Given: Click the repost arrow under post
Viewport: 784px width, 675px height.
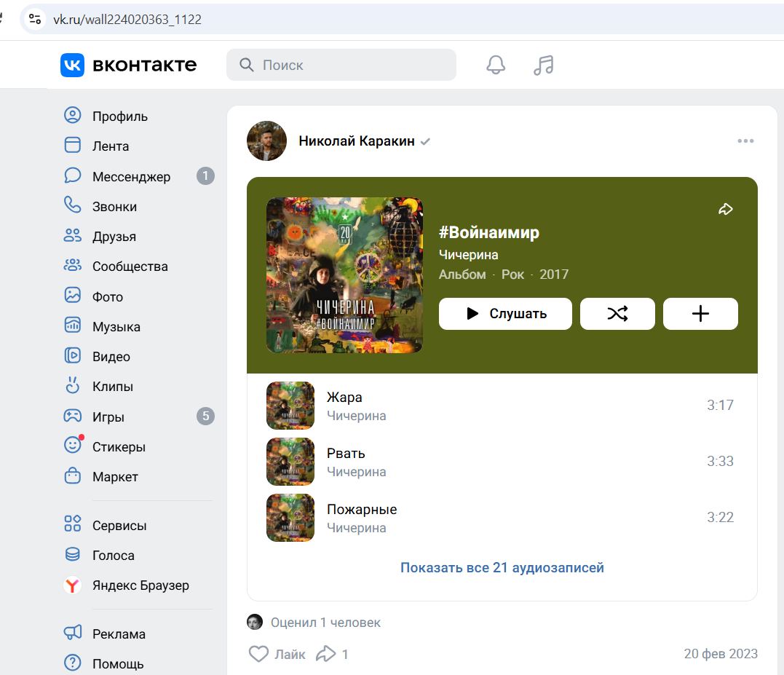Looking at the screenshot, I should [325, 653].
